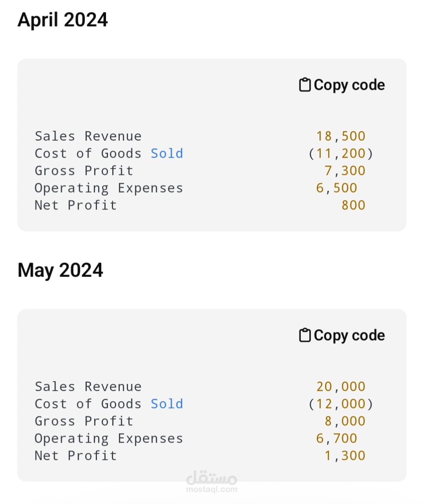Select the "May 2024" heading
This screenshot has height=504, width=424.
pyautogui.click(x=60, y=270)
